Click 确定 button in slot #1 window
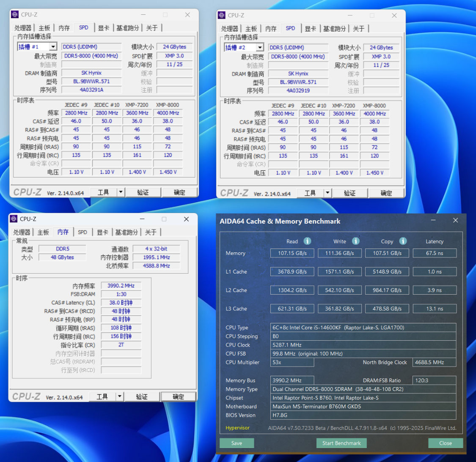476x462 pixels. [179, 192]
